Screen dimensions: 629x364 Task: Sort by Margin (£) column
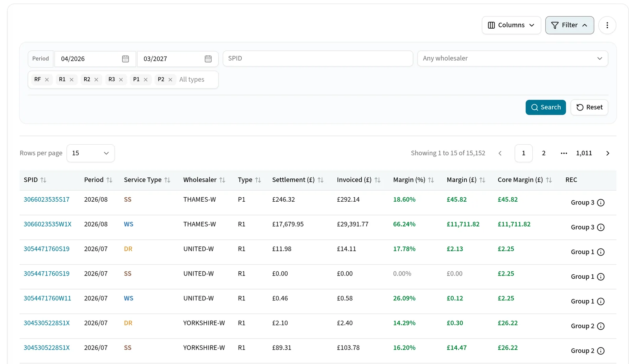coord(482,180)
